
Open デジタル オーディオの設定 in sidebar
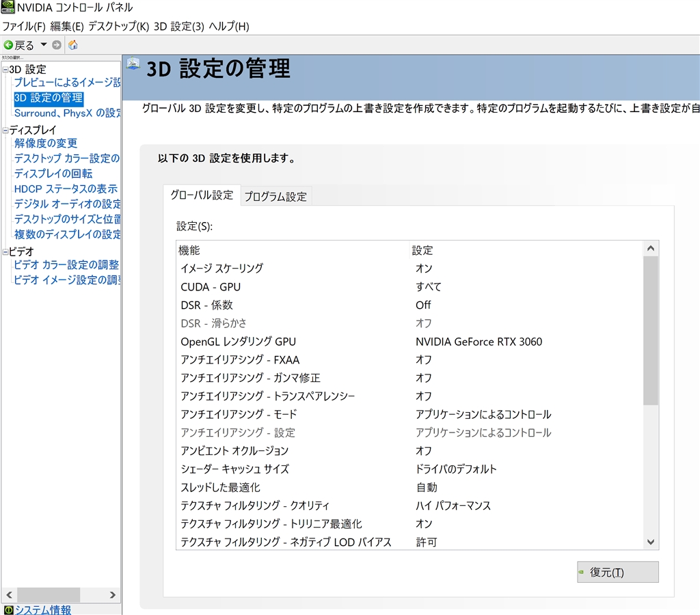(x=67, y=204)
